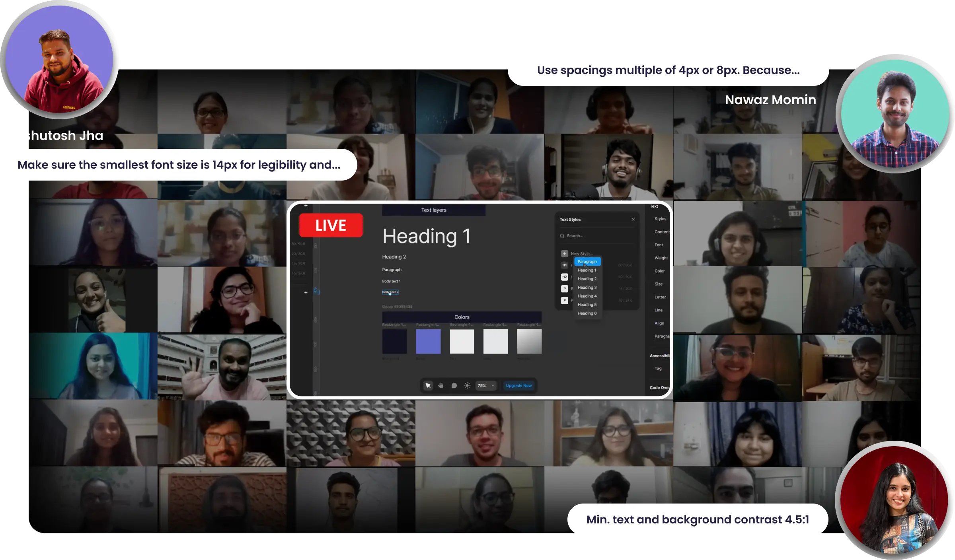
Task: Select the first P style icon
Action: [564, 288]
